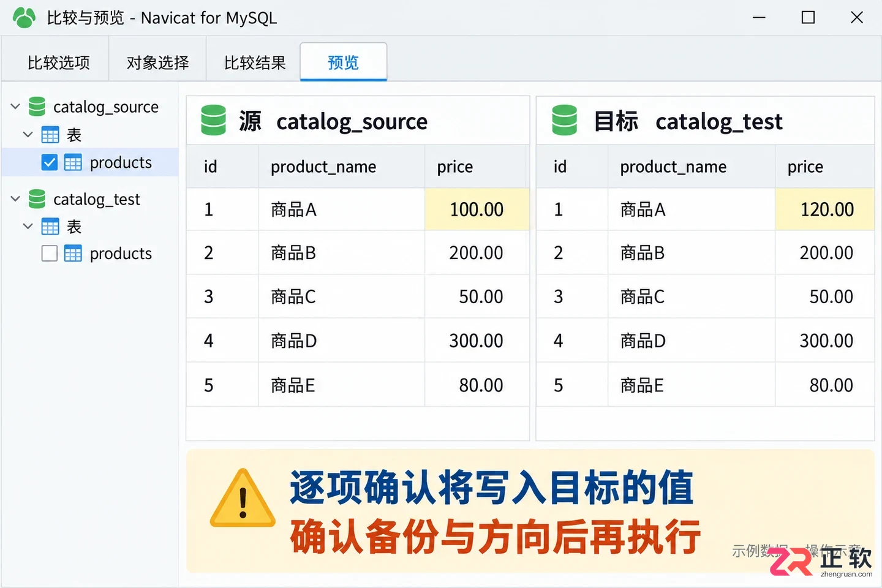Collapse the 表 node under catalog_test
This screenshot has height=588, width=882.
pos(28,226)
